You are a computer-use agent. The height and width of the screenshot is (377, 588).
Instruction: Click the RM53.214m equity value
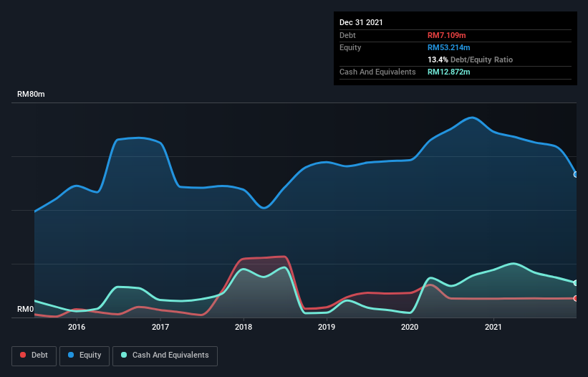coord(449,47)
